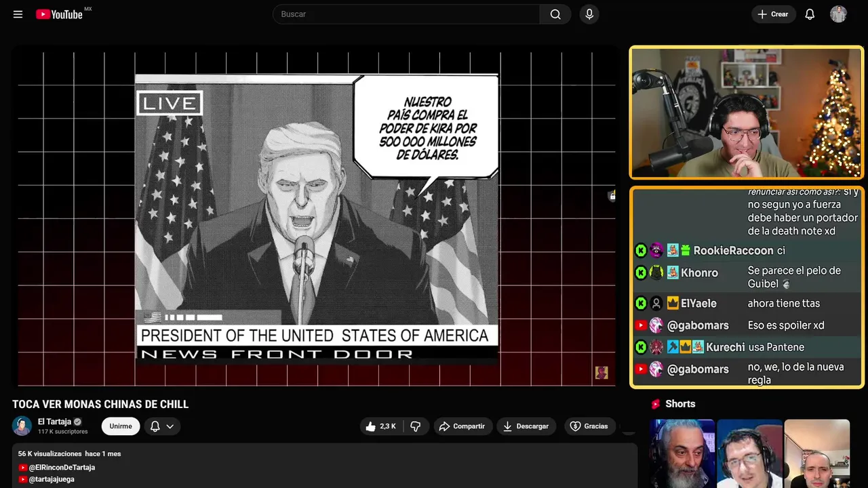Click the Compartir share button

463,426
